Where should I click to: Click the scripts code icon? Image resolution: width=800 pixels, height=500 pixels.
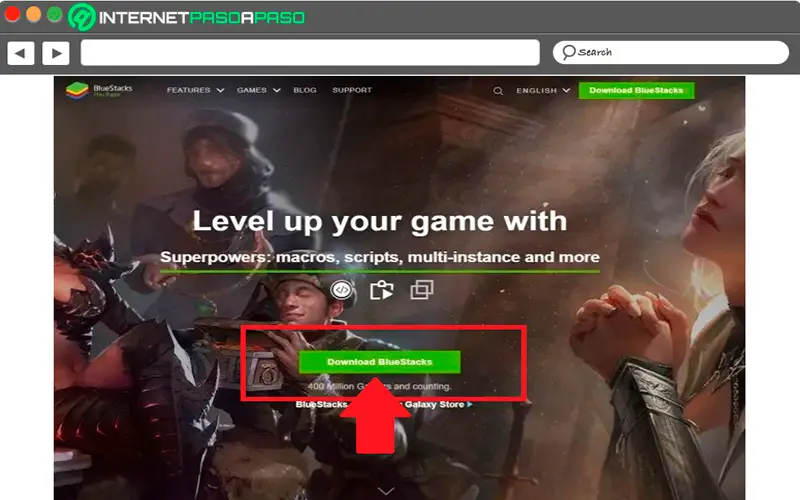pyautogui.click(x=341, y=290)
